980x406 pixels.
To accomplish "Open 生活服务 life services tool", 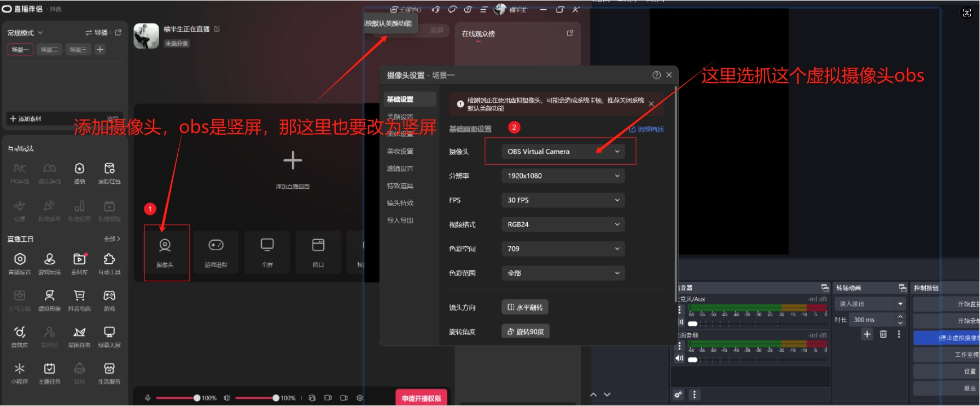I will click(109, 374).
